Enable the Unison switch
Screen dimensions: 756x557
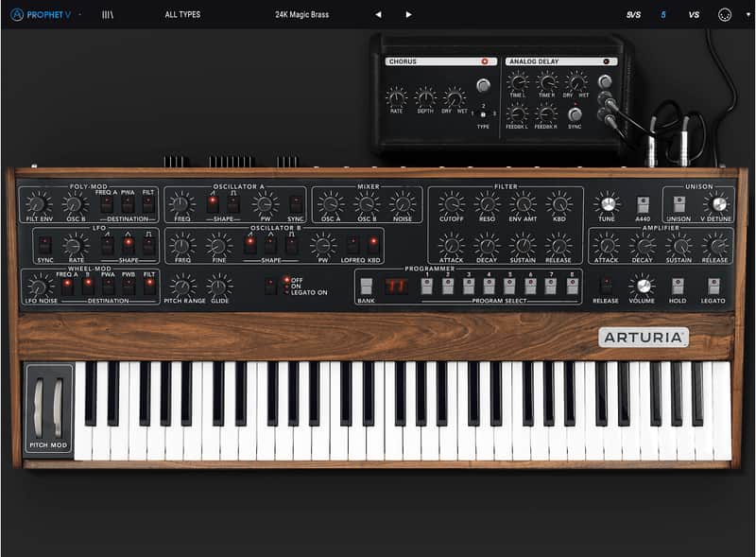click(x=679, y=204)
